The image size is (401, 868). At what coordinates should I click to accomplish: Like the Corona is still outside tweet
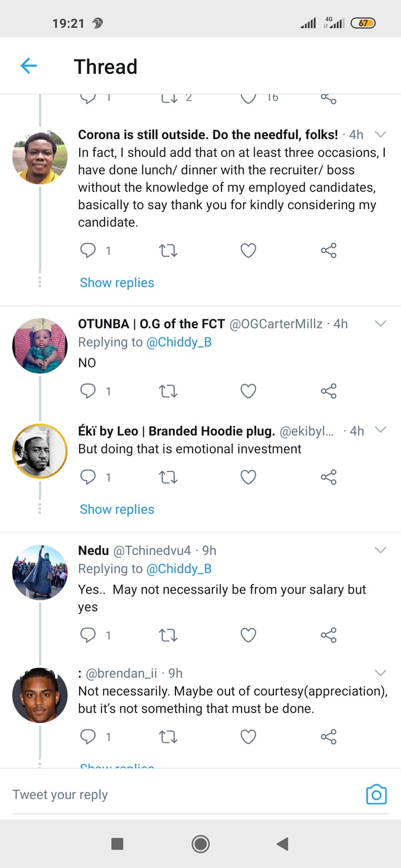pos(248,250)
